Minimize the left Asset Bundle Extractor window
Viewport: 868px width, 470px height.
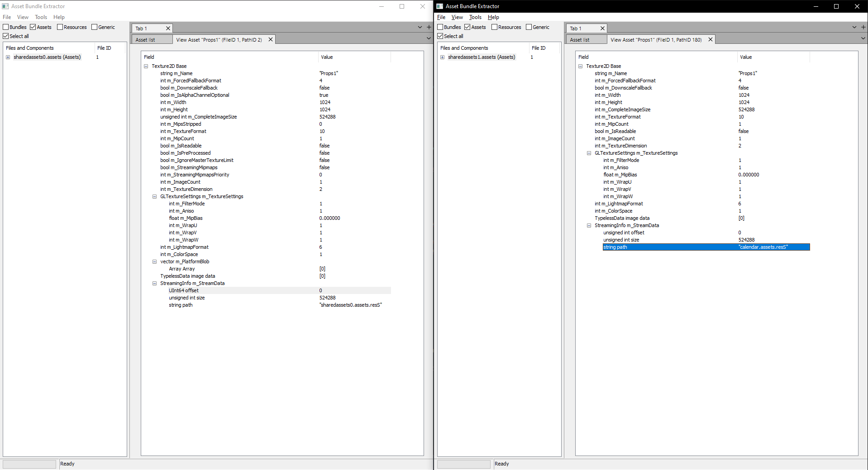point(382,6)
